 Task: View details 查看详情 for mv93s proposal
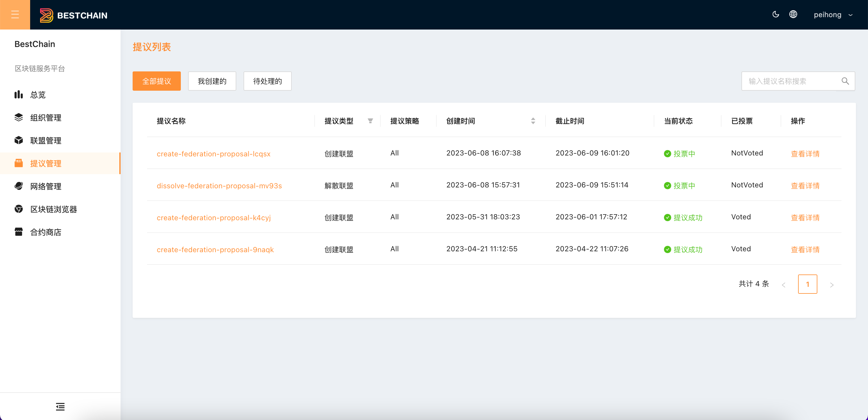click(x=805, y=186)
